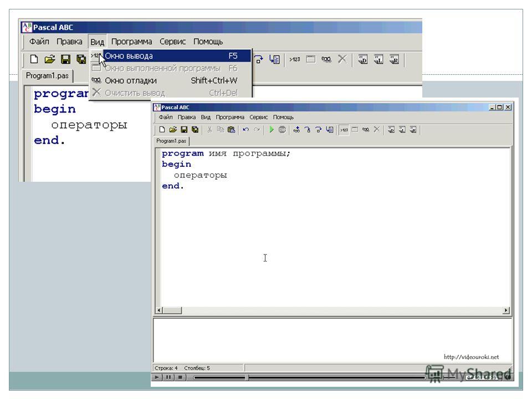
Task: Click Open folder icon in back window toolbar
Action: point(49,59)
